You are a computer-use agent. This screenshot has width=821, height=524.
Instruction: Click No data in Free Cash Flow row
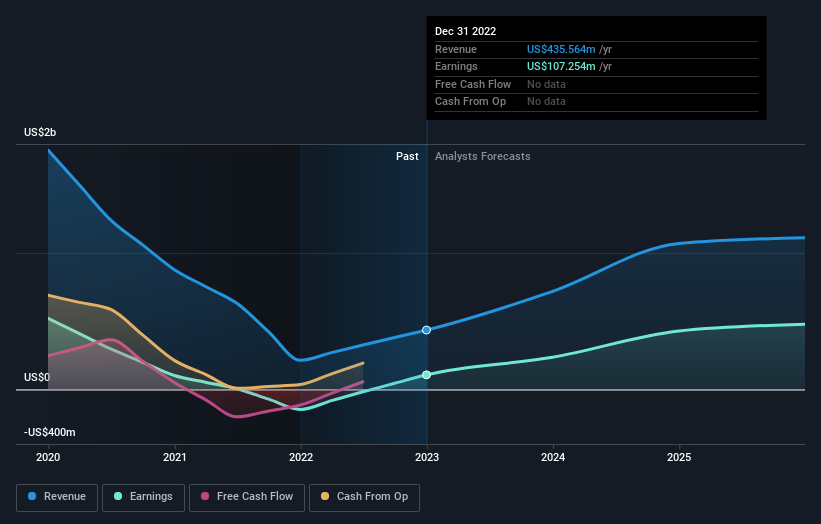(546, 84)
